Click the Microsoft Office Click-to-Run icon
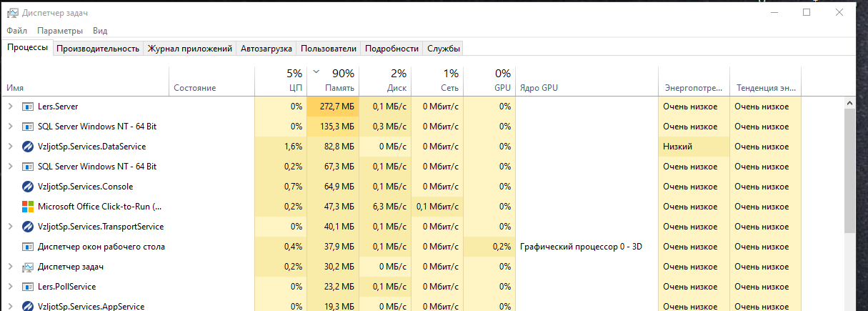 (x=28, y=207)
